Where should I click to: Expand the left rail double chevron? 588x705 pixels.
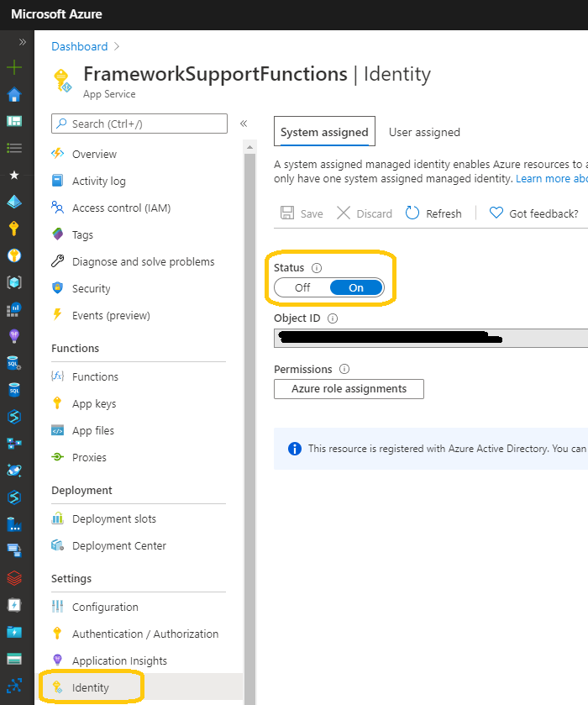coord(22,41)
